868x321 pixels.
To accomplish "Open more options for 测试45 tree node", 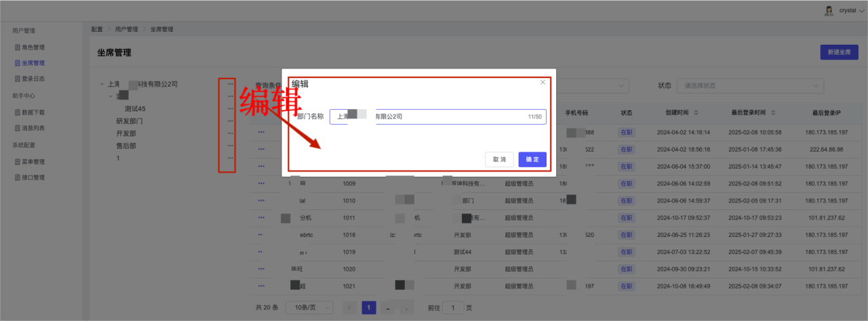I will (231, 108).
